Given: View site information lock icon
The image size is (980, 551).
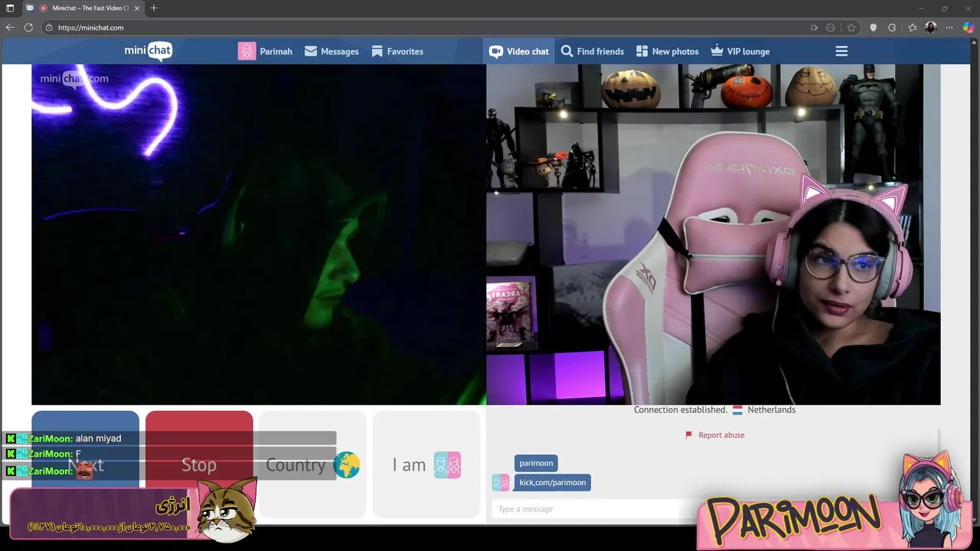Looking at the screenshot, I should coord(49,28).
